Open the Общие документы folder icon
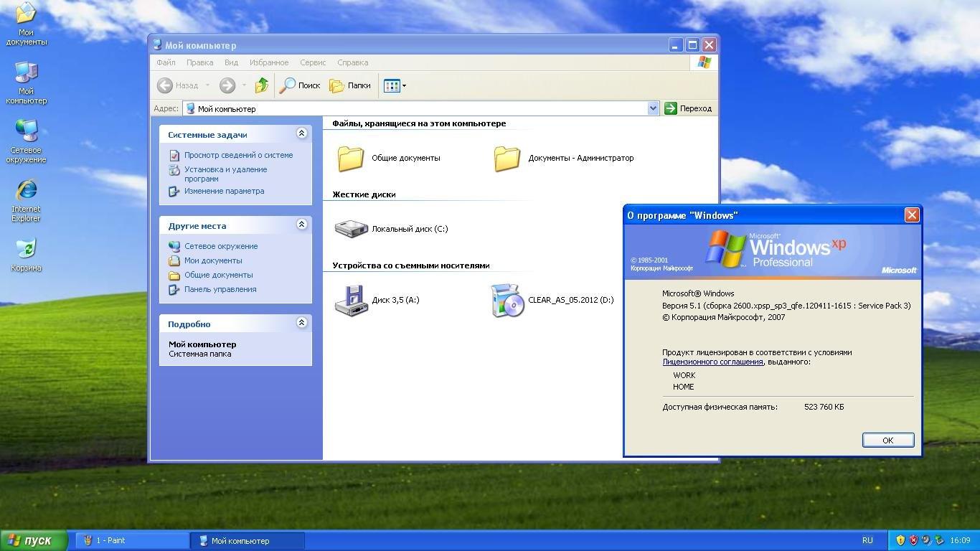Image resolution: width=980 pixels, height=551 pixels. click(x=351, y=158)
